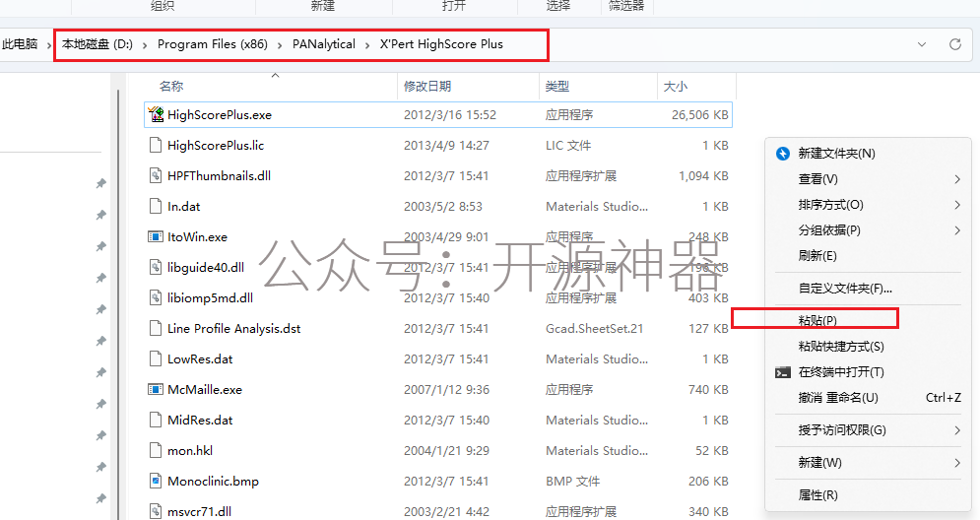Select the file name mon.hkl
This screenshot has height=520, width=980.
point(190,451)
